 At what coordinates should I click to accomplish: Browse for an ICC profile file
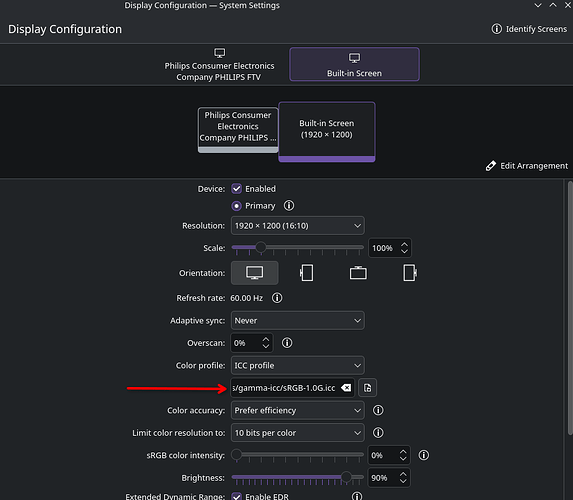click(x=367, y=388)
